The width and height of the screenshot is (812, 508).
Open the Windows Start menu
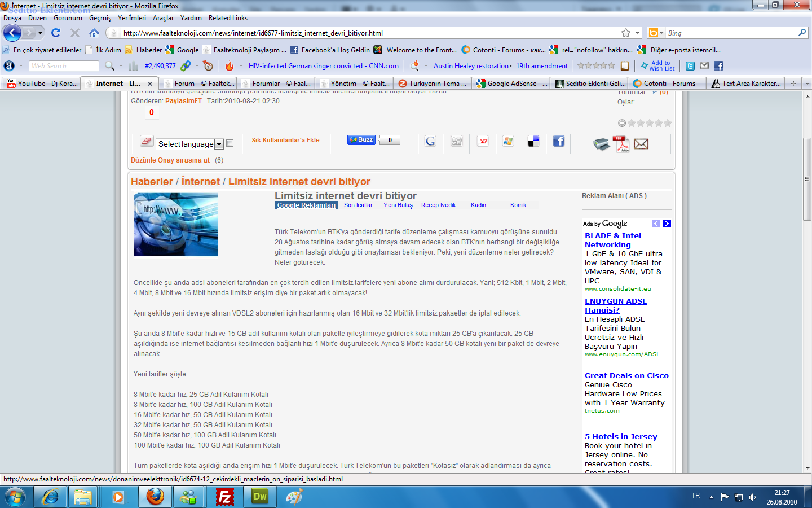click(x=15, y=497)
